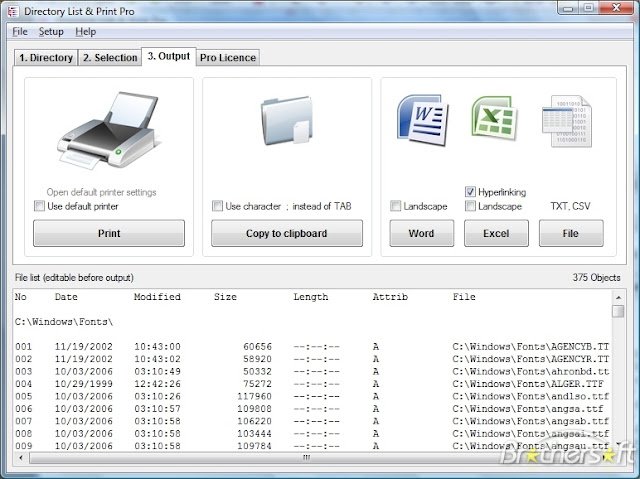Click the clipboard folder icon
This screenshot has width=640, height=479.
287,120
